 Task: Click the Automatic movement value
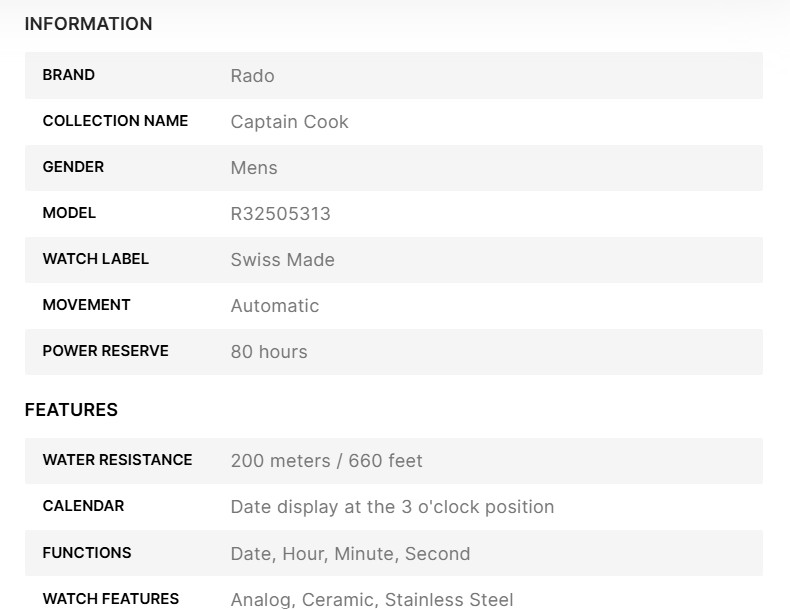pyautogui.click(x=274, y=306)
